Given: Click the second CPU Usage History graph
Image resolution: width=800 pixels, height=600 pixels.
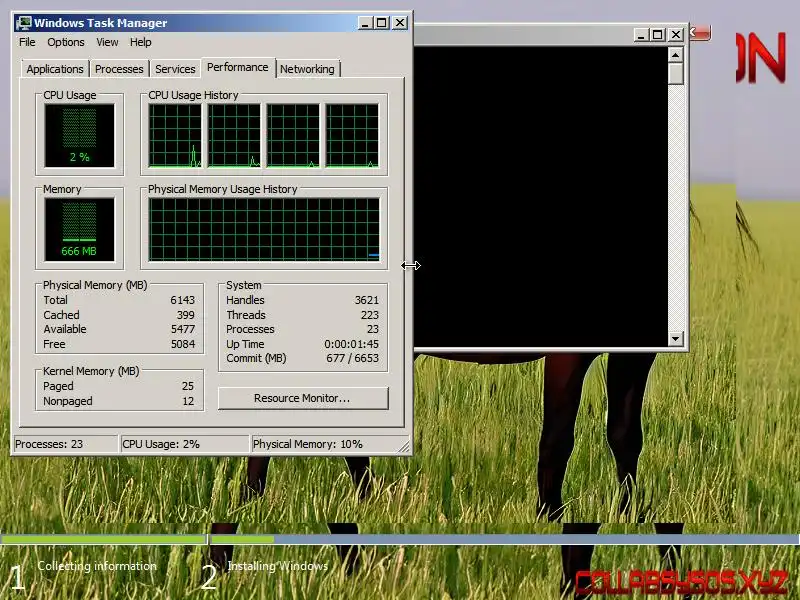Looking at the screenshot, I should point(234,136).
